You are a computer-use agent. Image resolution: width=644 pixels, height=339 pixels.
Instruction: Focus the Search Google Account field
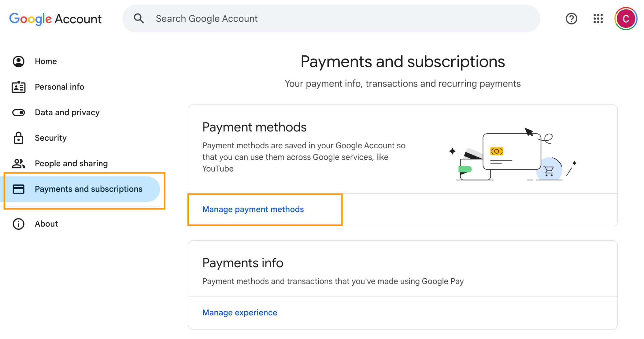point(330,19)
